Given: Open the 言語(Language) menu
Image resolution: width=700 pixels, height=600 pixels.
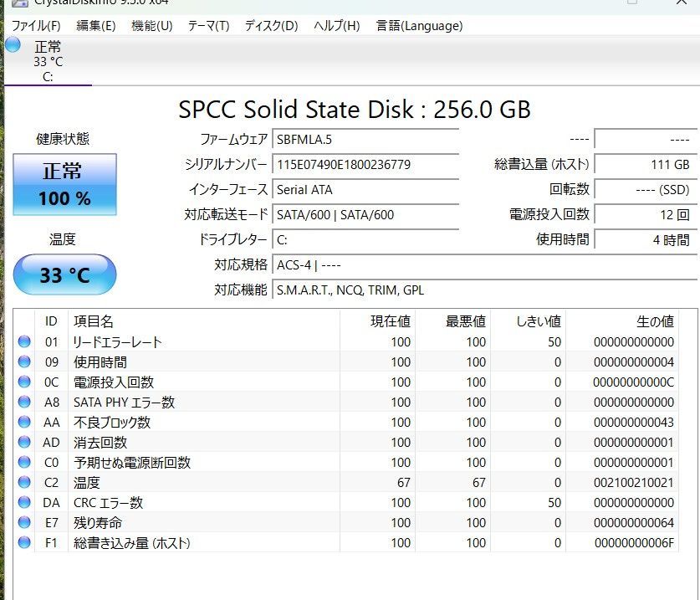Looking at the screenshot, I should (x=419, y=26).
